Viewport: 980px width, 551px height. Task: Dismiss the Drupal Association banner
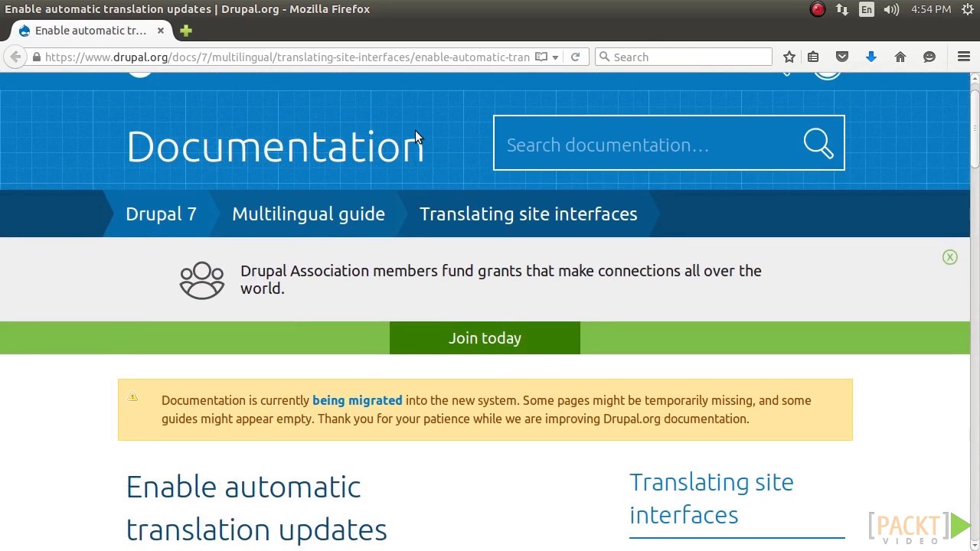pyautogui.click(x=949, y=257)
